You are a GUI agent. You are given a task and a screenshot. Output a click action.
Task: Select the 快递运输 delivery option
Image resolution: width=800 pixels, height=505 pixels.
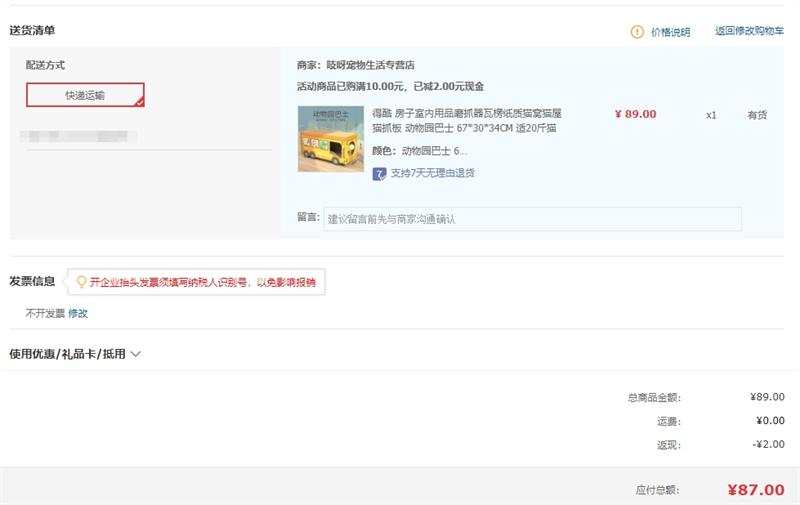coord(85,95)
